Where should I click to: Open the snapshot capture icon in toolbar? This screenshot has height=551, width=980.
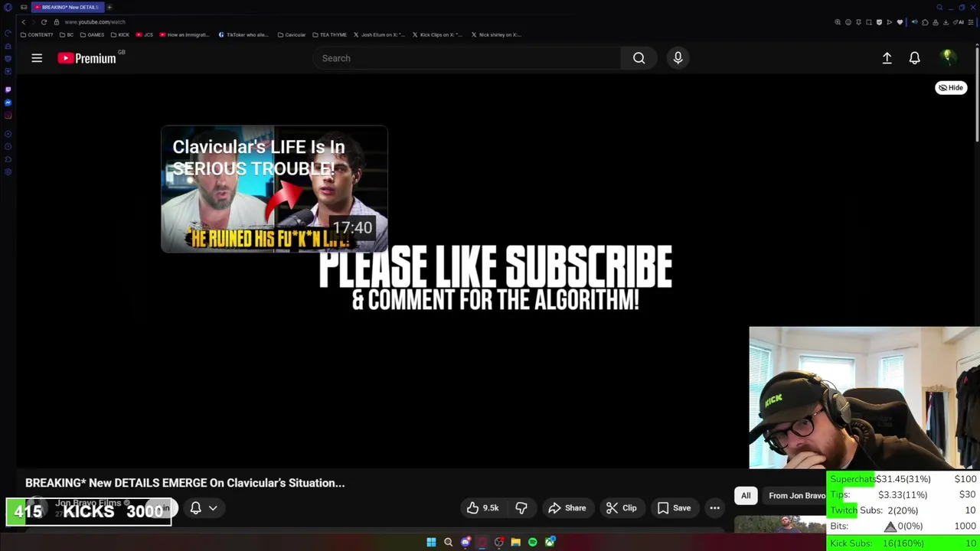[x=869, y=22]
